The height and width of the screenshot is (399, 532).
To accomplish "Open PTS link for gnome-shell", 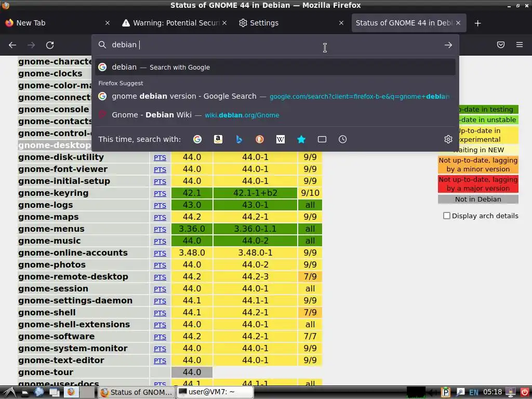I will point(160,313).
